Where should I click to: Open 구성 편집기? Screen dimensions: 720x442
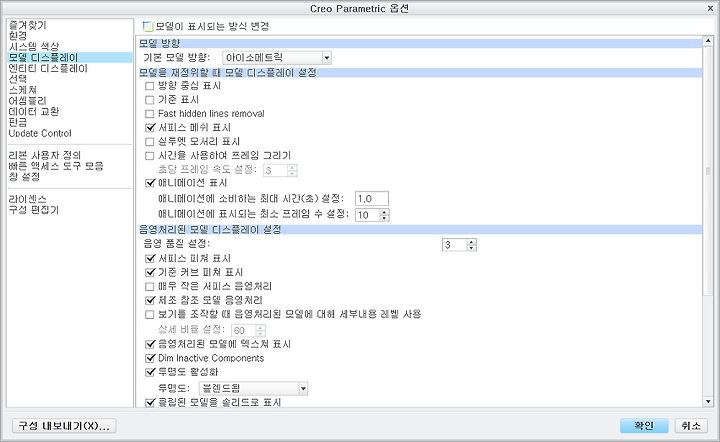[34, 210]
